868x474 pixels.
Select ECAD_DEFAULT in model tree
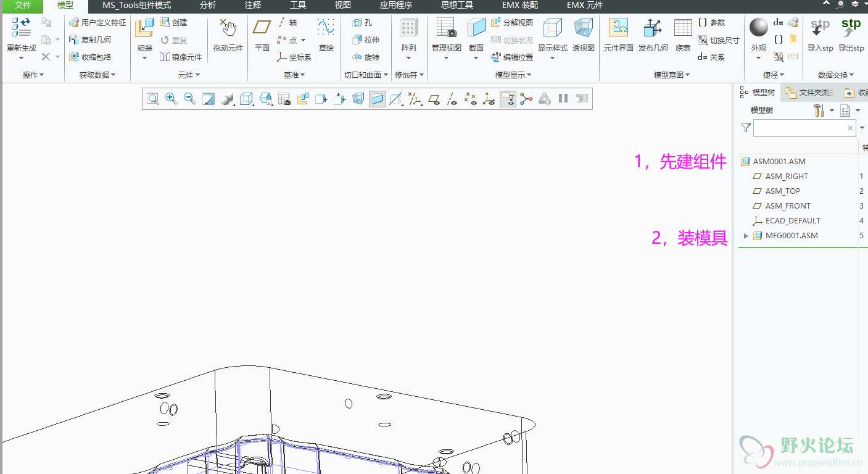(x=793, y=220)
